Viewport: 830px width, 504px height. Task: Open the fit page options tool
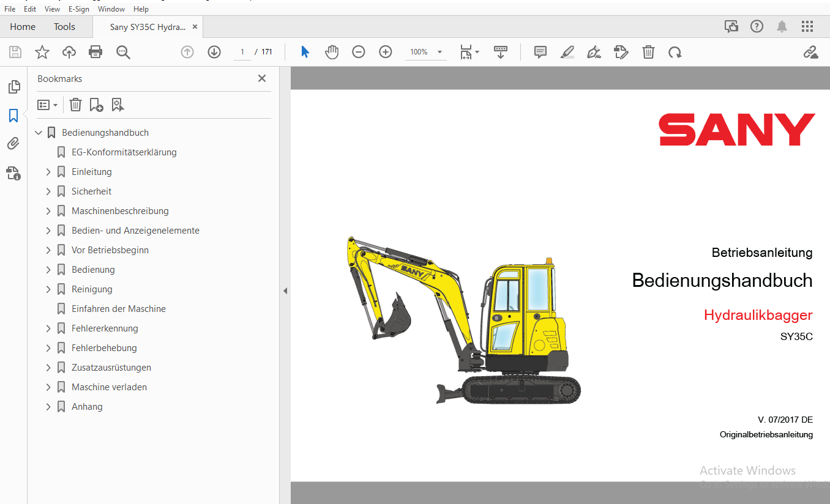click(x=469, y=52)
